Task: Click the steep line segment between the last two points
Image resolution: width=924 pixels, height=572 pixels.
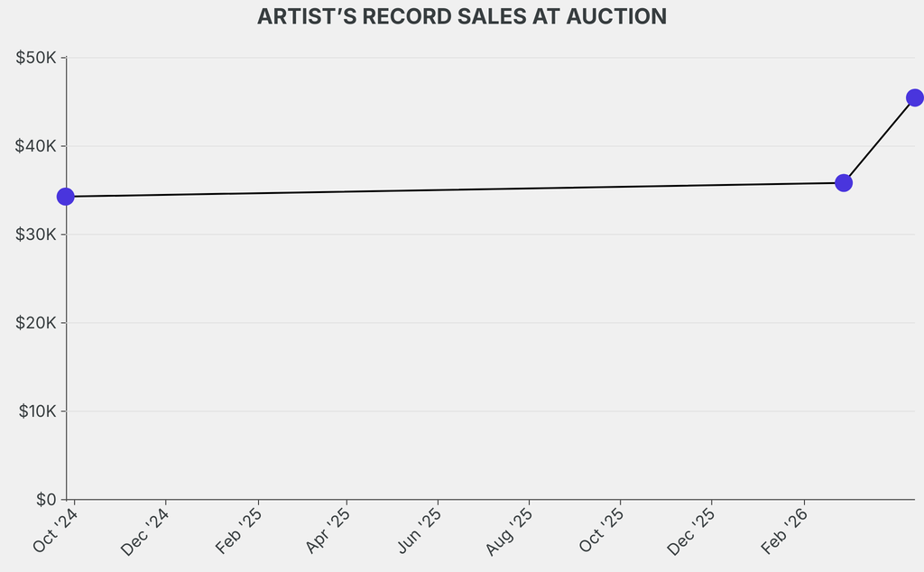Action: 879,140
